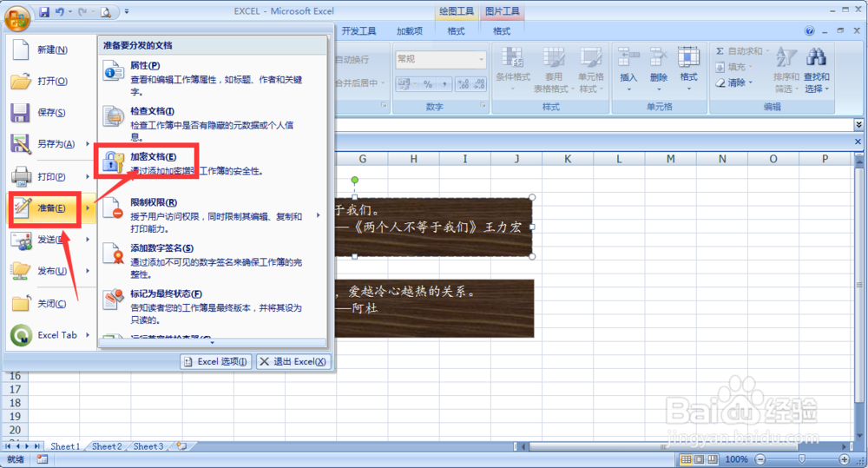Click Conditional Formatting (条件格式)

tap(513, 69)
